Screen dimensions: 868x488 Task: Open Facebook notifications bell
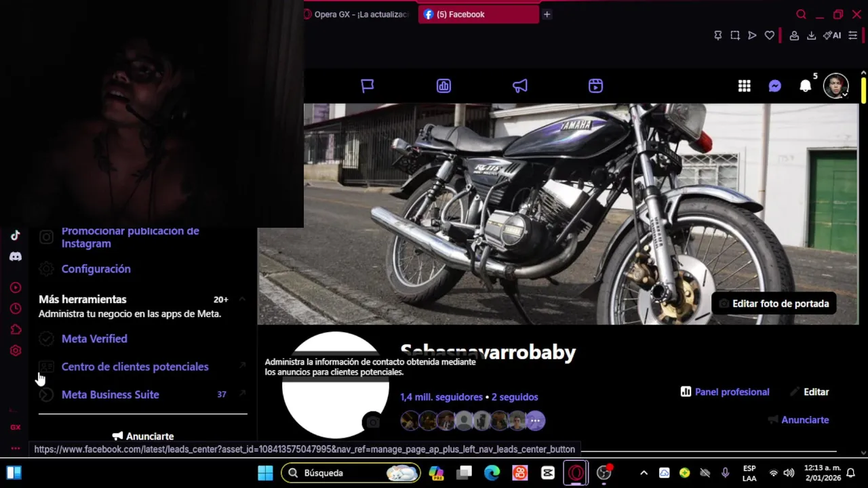point(806,86)
